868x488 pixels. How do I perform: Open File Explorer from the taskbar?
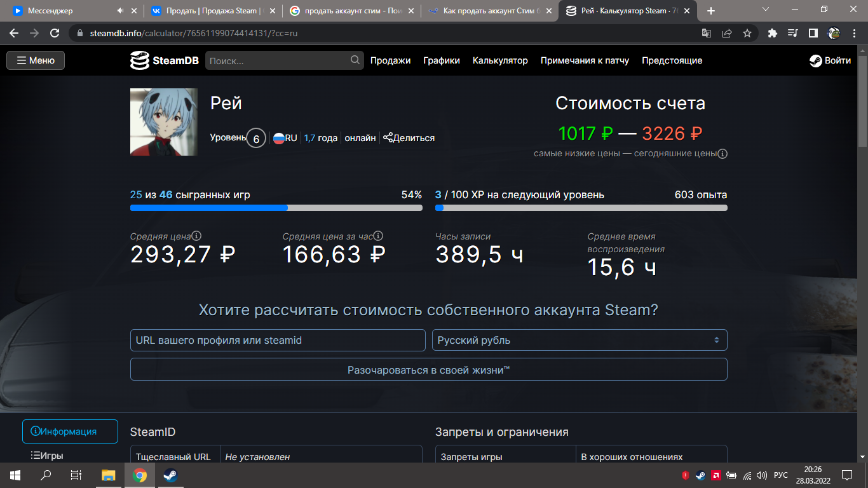(x=109, y=475)
